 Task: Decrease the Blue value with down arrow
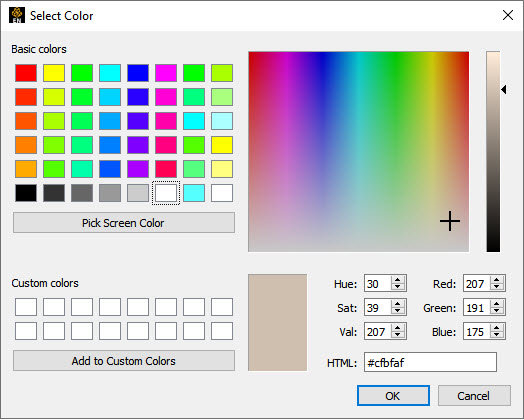pos(497,335)
